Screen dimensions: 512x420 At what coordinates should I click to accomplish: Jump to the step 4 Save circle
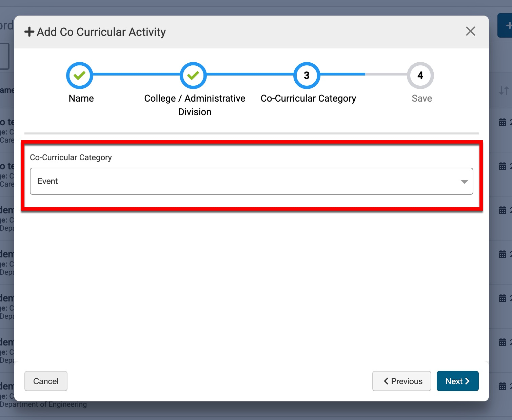click(420, 76)
